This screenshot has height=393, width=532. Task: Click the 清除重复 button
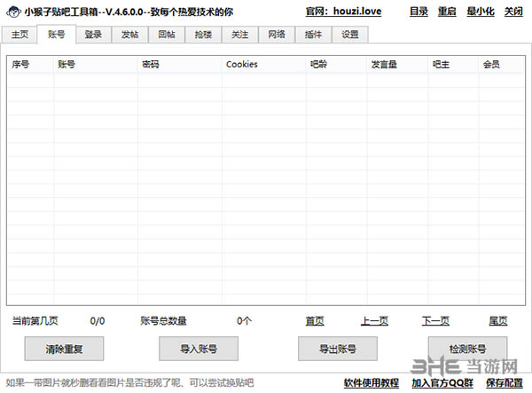pyautogui.click(x=64, y=349)
